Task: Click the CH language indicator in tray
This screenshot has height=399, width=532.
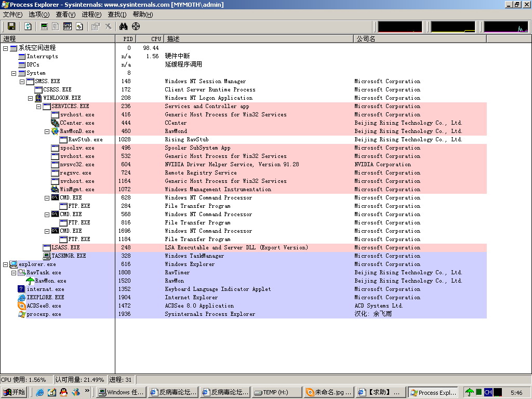Action: tap(488, 392)
